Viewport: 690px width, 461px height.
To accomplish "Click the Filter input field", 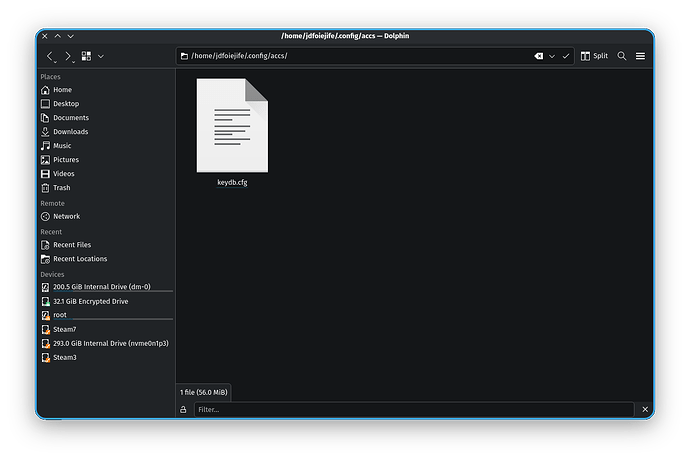I will 414,410.
